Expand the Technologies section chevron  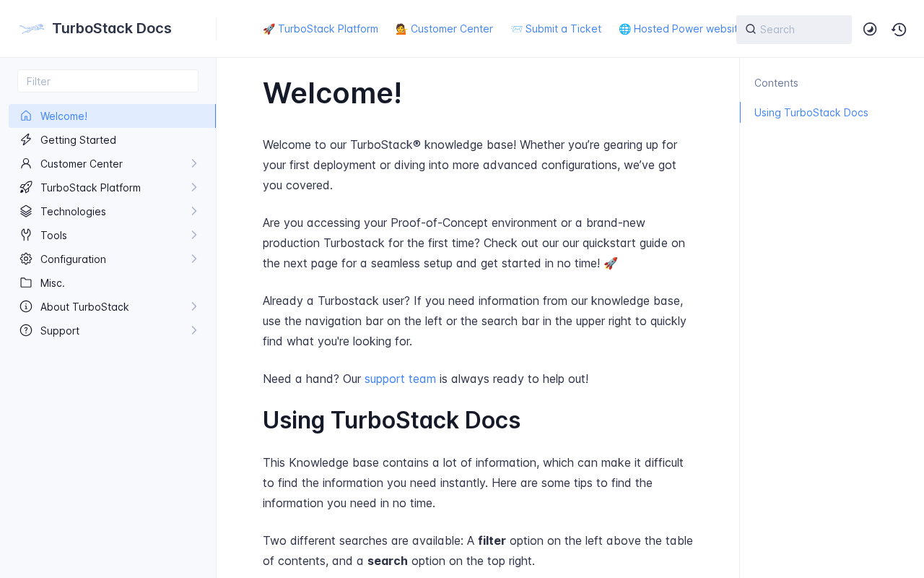pos(194,211)
